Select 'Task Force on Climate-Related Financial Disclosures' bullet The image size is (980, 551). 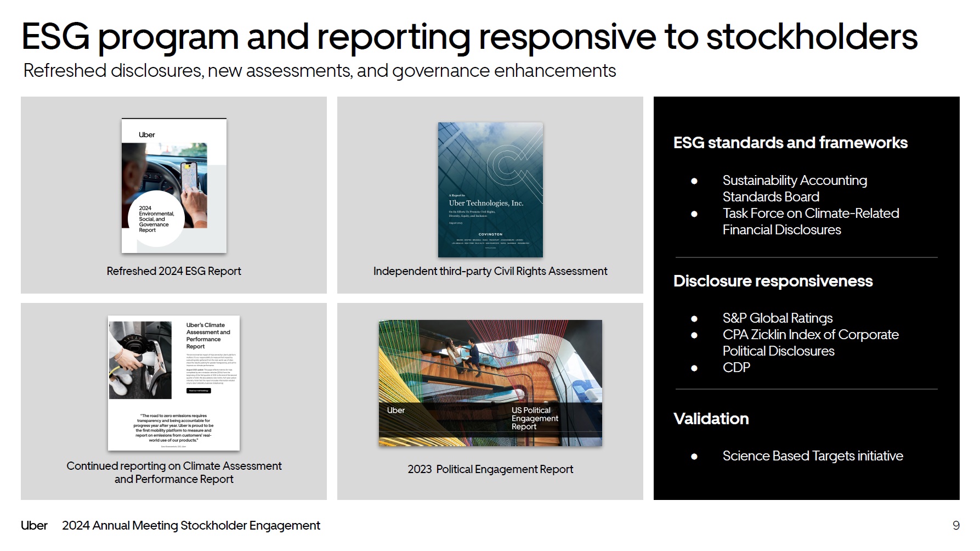[x=811, y=221]
